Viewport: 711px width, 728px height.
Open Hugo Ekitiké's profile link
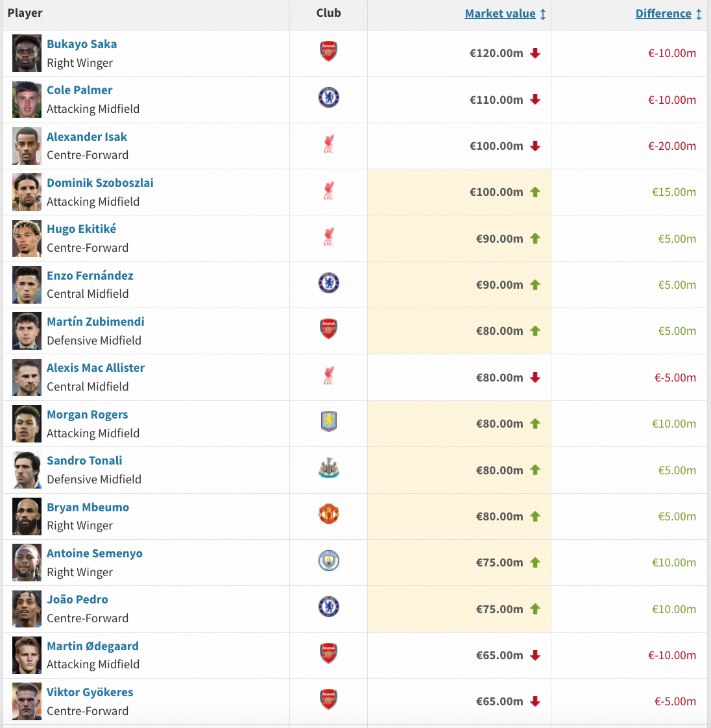[x=81, y=229]
